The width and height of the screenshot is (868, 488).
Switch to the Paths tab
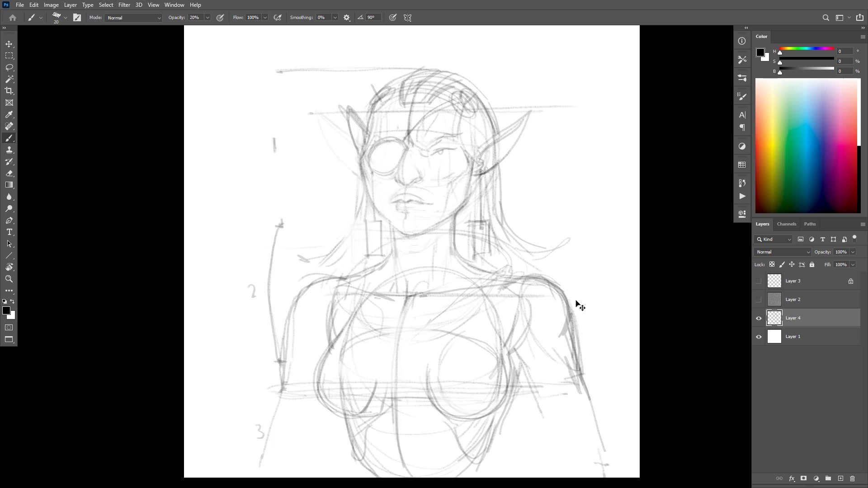pyautogui.click(x=810, y=224)
